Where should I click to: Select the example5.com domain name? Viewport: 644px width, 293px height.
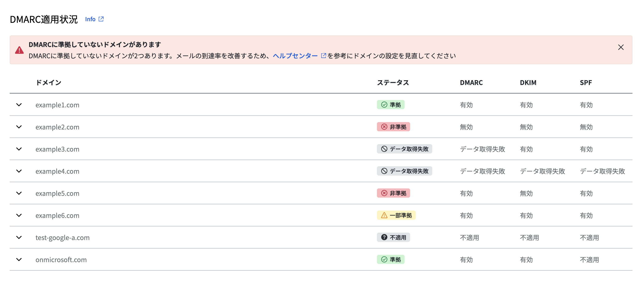(x=57, y=193)
